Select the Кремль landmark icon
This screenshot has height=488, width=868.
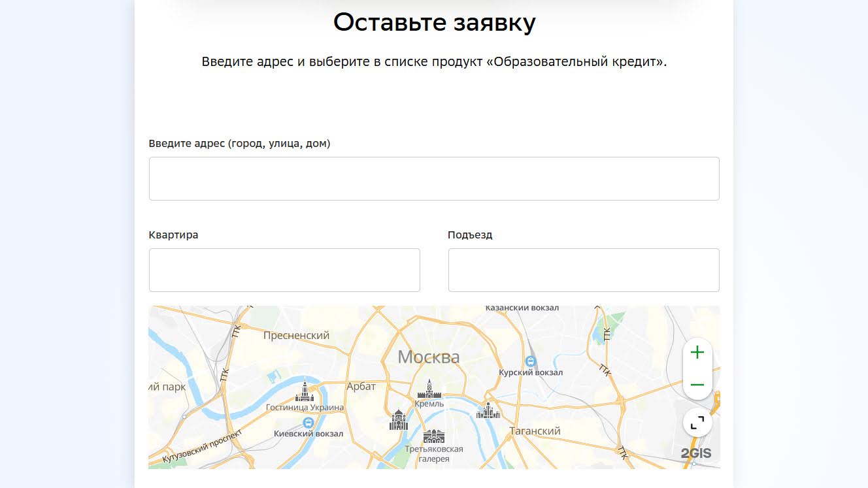tap(429, 389)
